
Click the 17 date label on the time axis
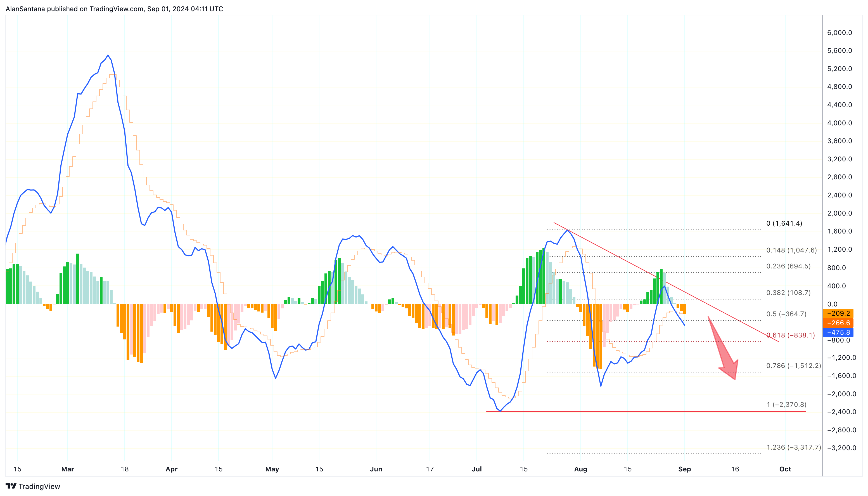point(430,469)
